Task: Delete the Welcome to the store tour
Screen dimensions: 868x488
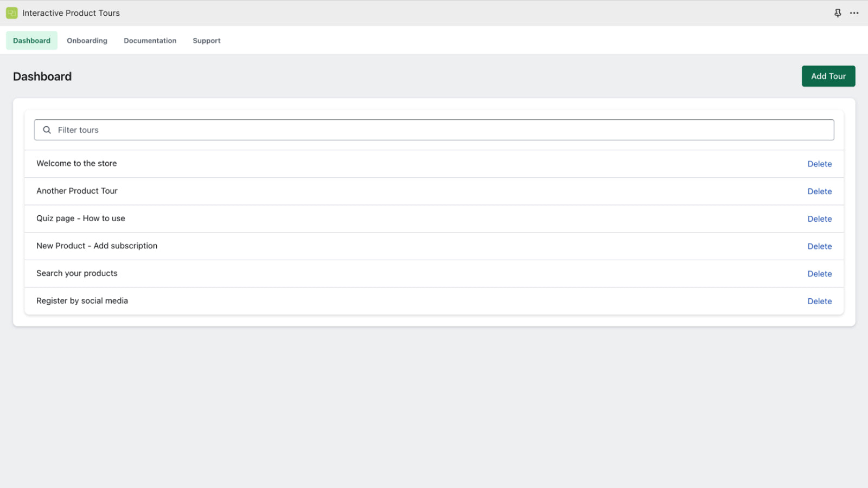Action: [x=820, y=164]
